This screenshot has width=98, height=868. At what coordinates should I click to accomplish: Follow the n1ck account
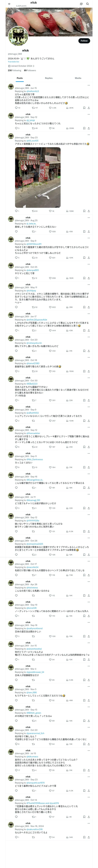[x=84, y=41]
